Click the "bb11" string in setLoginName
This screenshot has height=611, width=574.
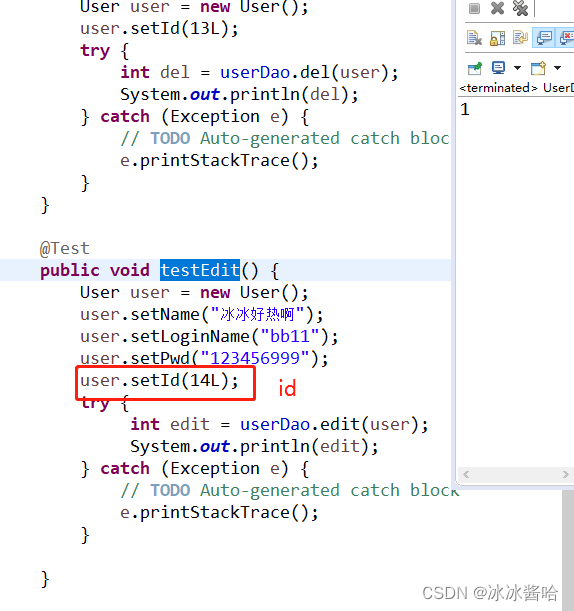coord(290,336)
